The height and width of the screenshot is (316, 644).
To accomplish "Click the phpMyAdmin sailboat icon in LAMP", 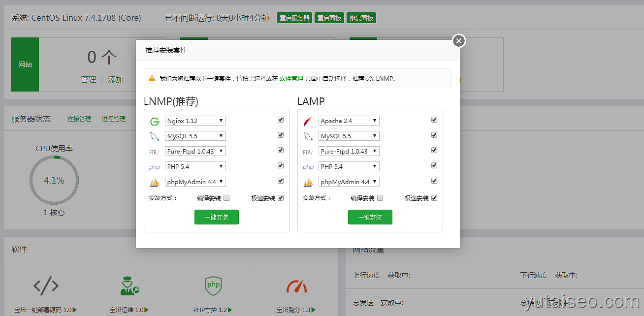I will point(308,183).
